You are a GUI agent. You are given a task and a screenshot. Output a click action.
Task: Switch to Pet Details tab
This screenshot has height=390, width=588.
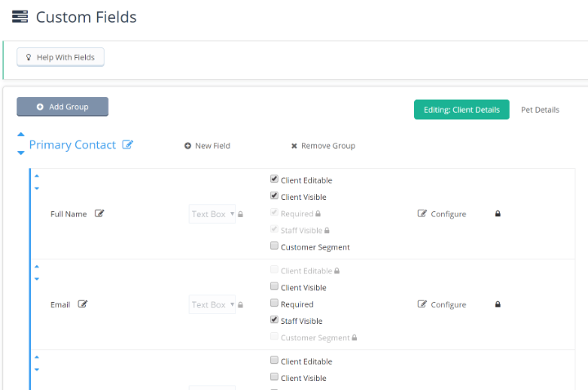(540, 110)
